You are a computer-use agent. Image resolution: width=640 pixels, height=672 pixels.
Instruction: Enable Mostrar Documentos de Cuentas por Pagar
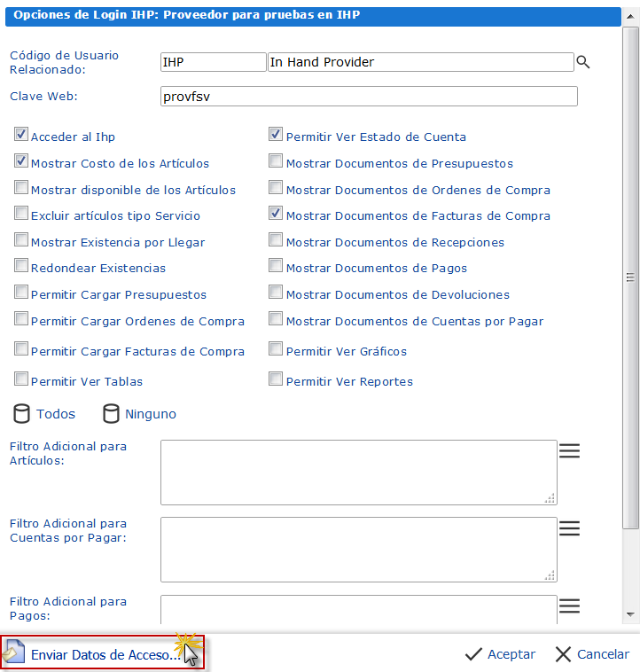pos(276,318)
